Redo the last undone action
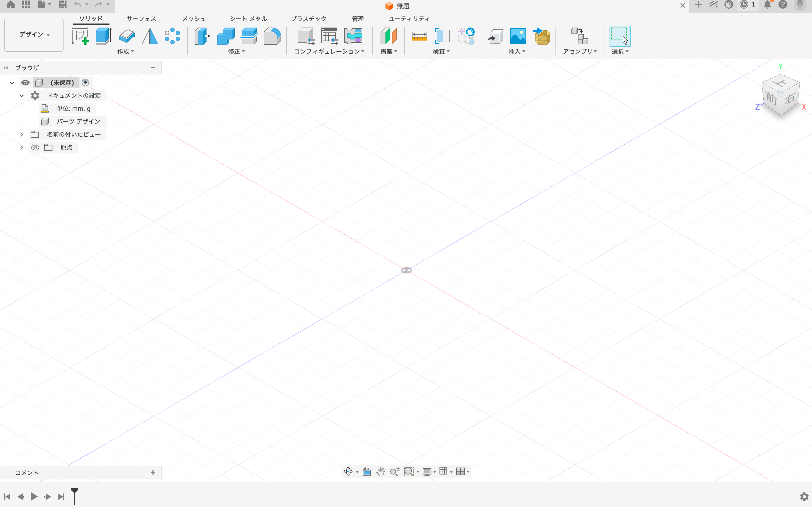812x507 pixels. tap(99, 4)
